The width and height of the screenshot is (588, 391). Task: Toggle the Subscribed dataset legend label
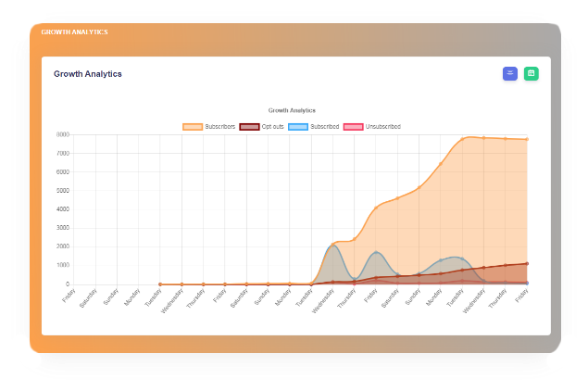tap(325, 126)
